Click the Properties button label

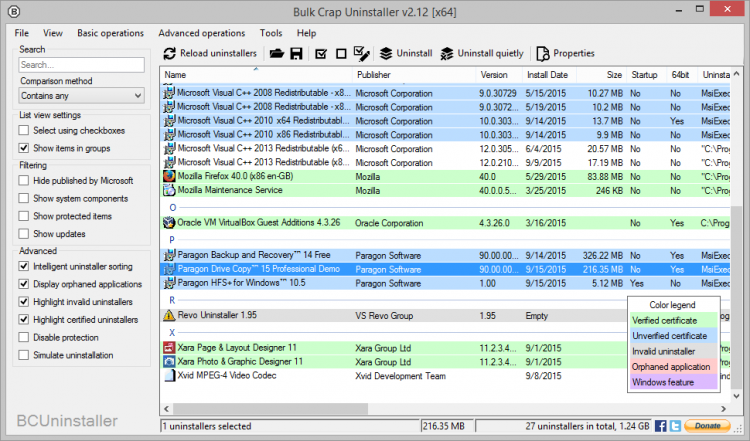click(574, 53)
